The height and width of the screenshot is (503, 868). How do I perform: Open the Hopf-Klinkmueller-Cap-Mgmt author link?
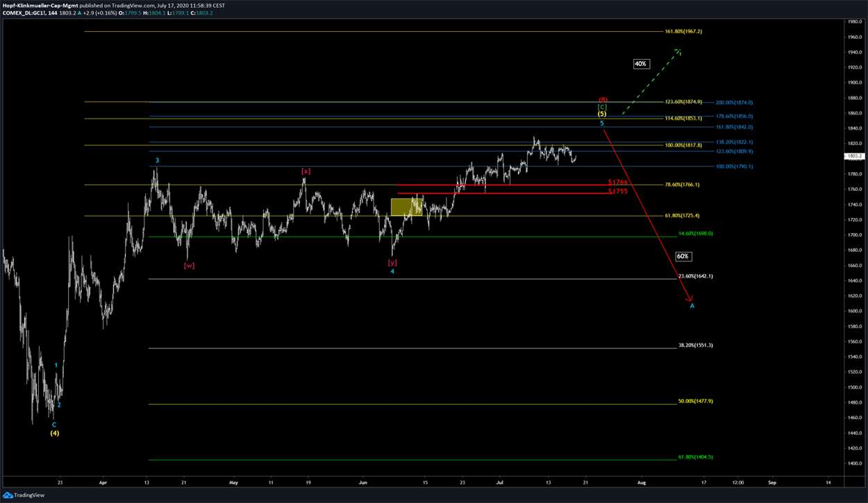coord(40,5)
